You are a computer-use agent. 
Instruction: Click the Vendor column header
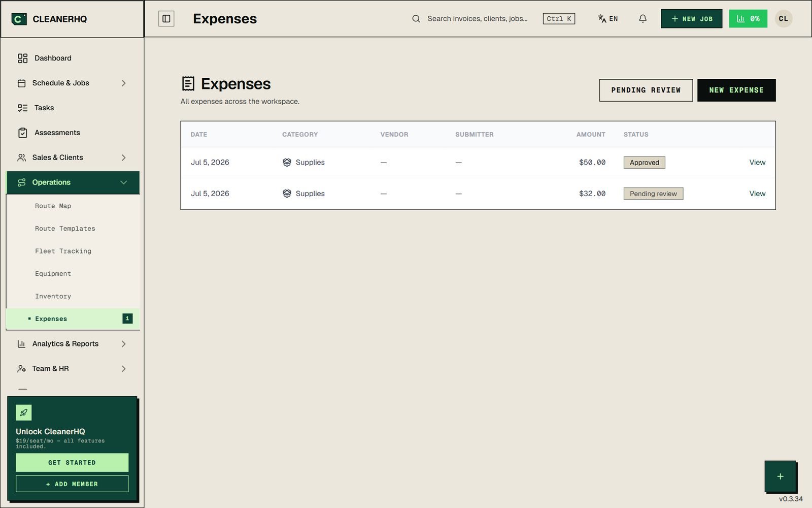[x=394, y=135]
